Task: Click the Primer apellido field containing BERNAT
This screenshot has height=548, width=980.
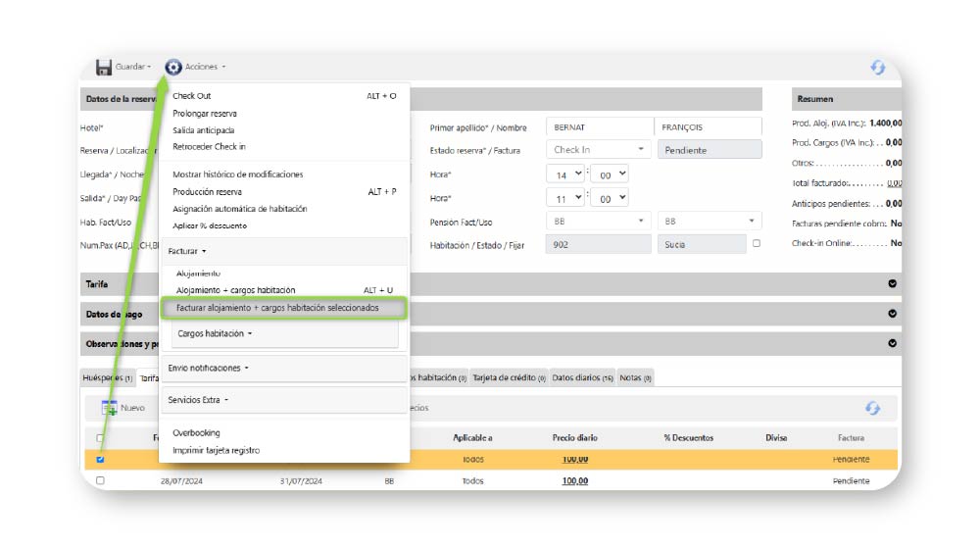Action: click(598, 127)
